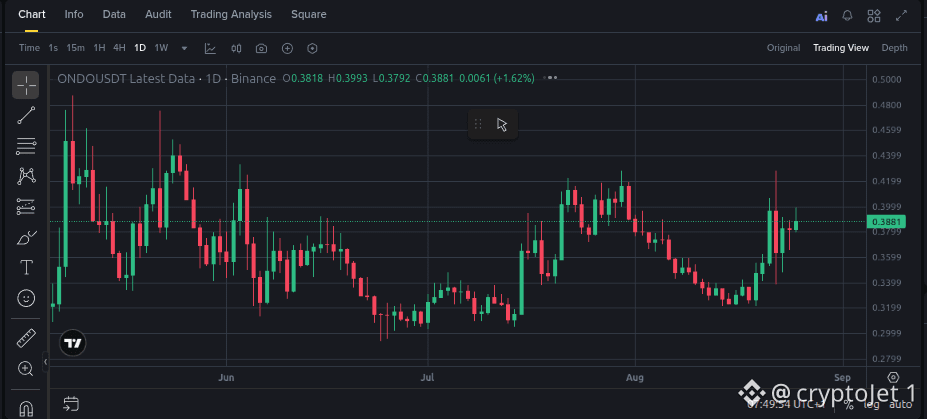Select the 1D timeframe
Image resolution: width=927 pixels, height=419 pixels.
pyautogui.click(x=140, y=48)
